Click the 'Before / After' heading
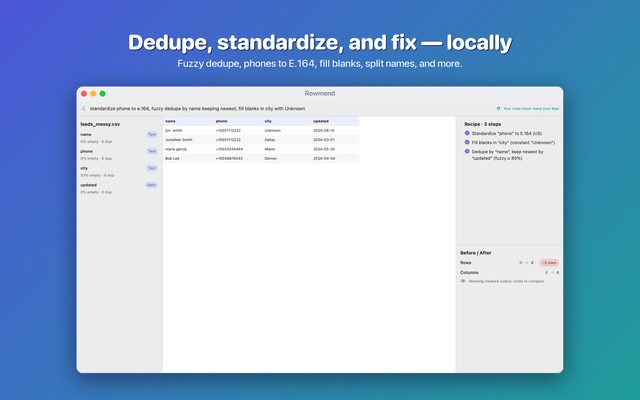 (x=476, y=253)
